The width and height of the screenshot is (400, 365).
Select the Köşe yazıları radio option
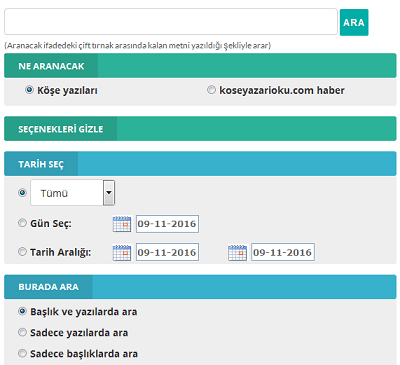coord(29,90)
